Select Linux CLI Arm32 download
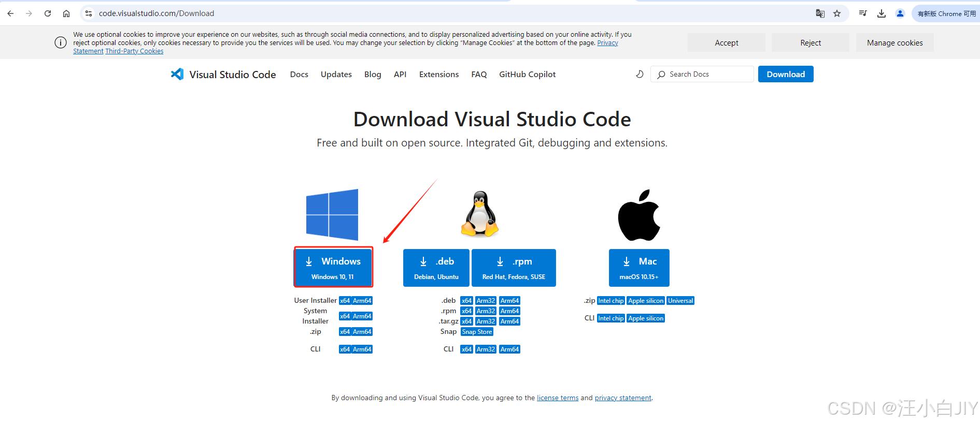980x425 pixels. (486, 349)
